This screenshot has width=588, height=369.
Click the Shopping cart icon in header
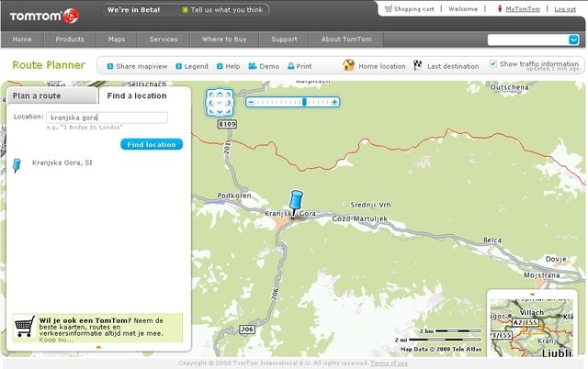[x=389, y=8]
